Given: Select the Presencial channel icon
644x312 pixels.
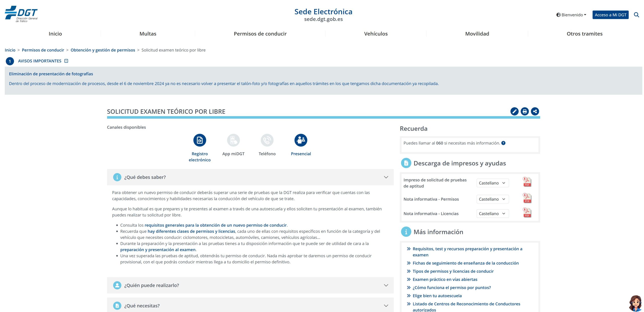Looking at the screenshot, I should pos(301,140).
